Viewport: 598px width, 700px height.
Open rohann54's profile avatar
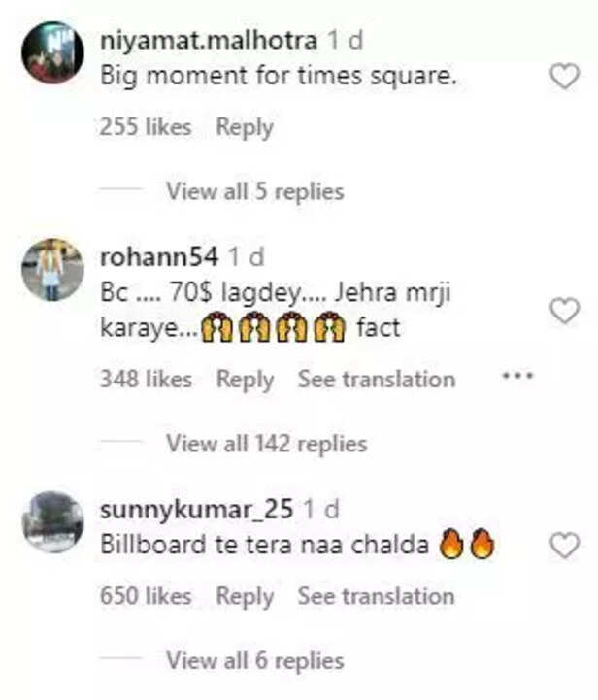(52, 269)
